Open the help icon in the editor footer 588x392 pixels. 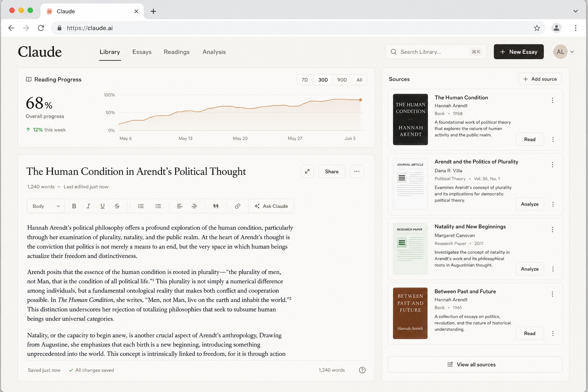point(362,370)
